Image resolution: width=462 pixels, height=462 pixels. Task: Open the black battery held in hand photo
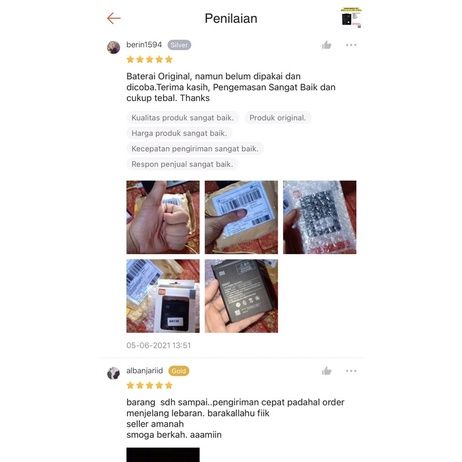coord(241,296)
